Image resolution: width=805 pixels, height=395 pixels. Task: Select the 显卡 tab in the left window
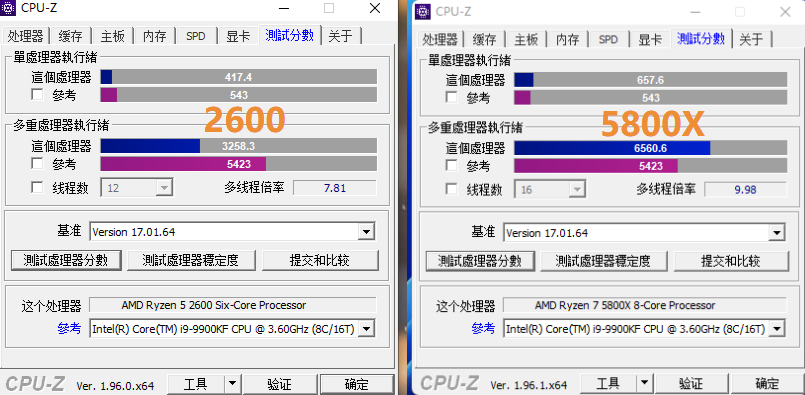[x=238, y=36]
